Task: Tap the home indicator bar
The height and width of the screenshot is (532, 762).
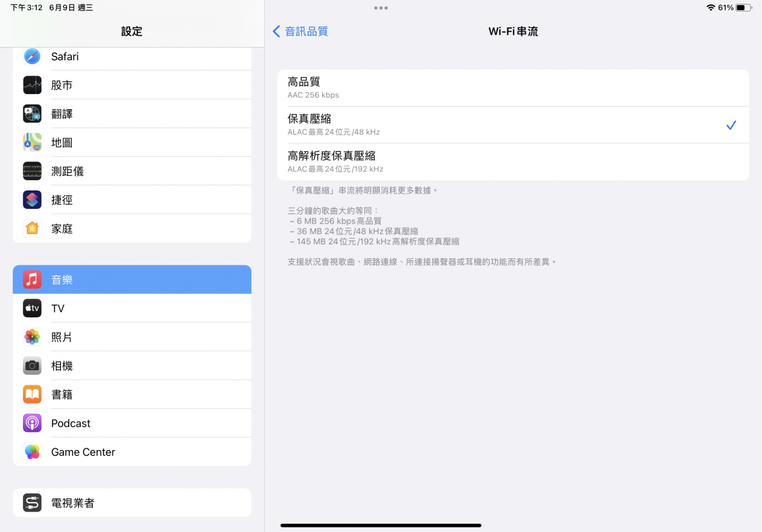Action: click(x=381, y=525)
